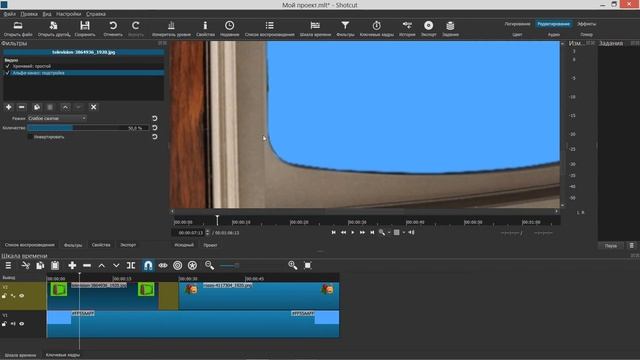The image size is (640, 360).
Task: Lift the clip with the timeline up-chevron icon
Action: (x=102, y=265)
